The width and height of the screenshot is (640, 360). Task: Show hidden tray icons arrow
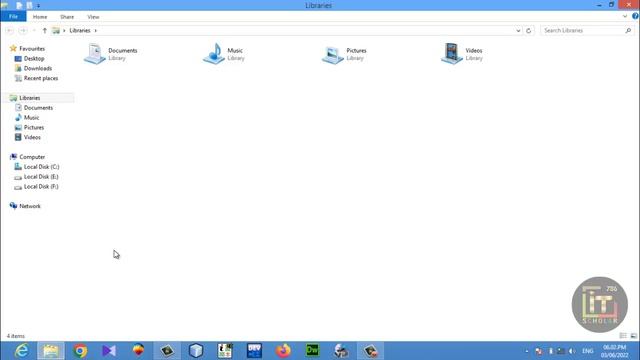click(527, 351)
